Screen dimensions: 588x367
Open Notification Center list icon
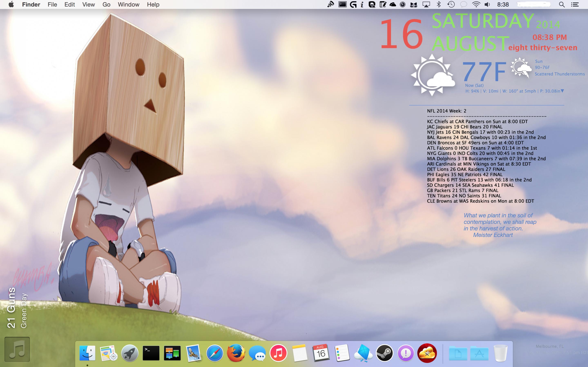(575, 4)
